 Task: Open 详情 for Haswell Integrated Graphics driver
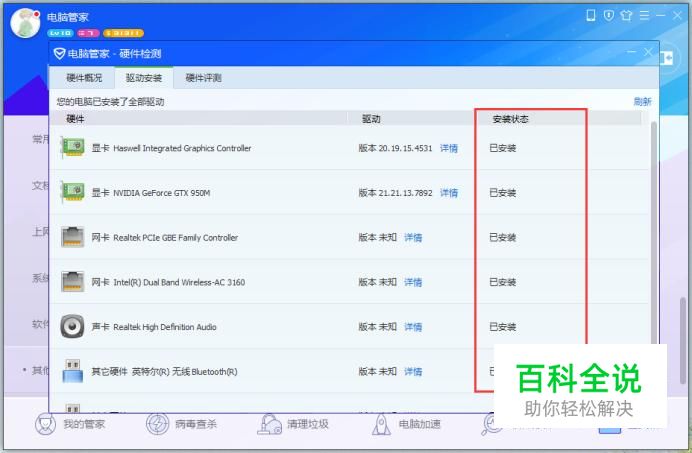pyautogui.click(x=449, y=148)
